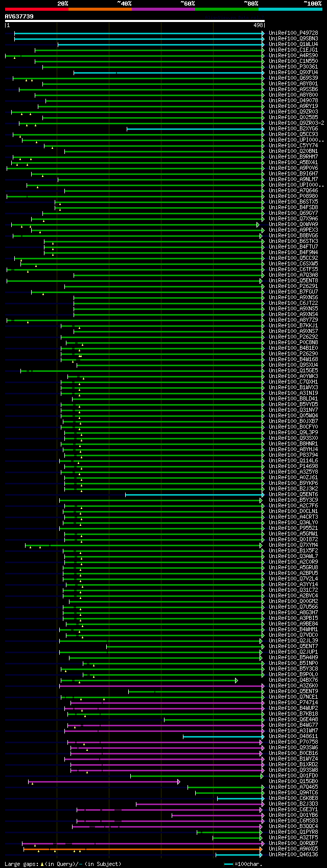327x868 pixels.
Task: Click the UniRef100_Q7U566 hit label
Action: click(293, 607)
